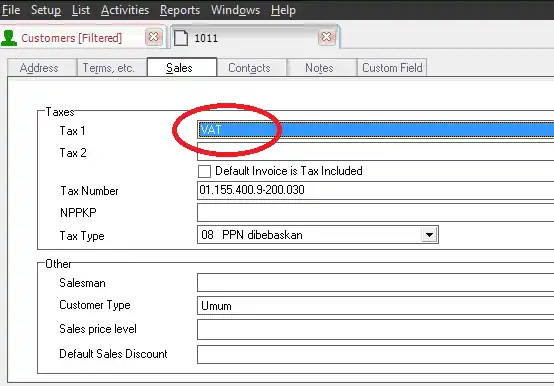Switch to the Custom Field tab
Image resolution: width=554 pixels, height=386 pixels.
(x=392, y=67)
